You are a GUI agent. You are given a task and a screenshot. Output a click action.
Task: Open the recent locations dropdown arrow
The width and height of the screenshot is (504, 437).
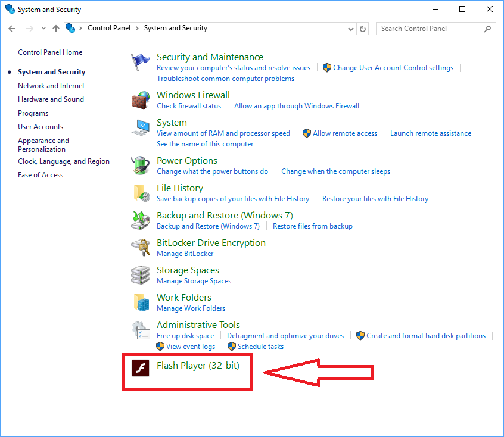tap(43, 29)
